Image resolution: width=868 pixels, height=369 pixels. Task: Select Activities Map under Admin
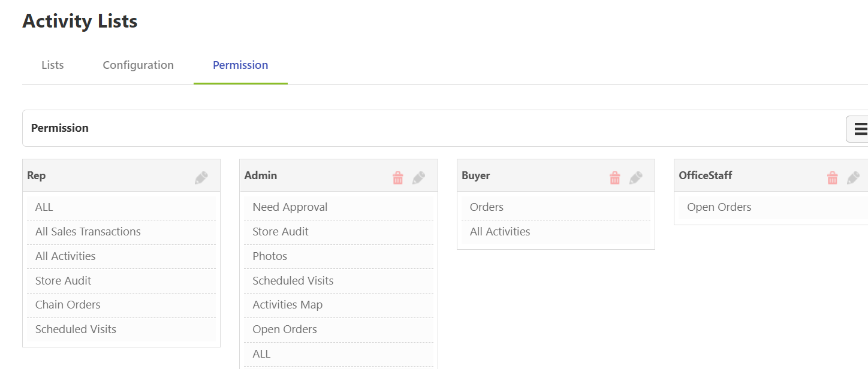[x=288, y=304]
